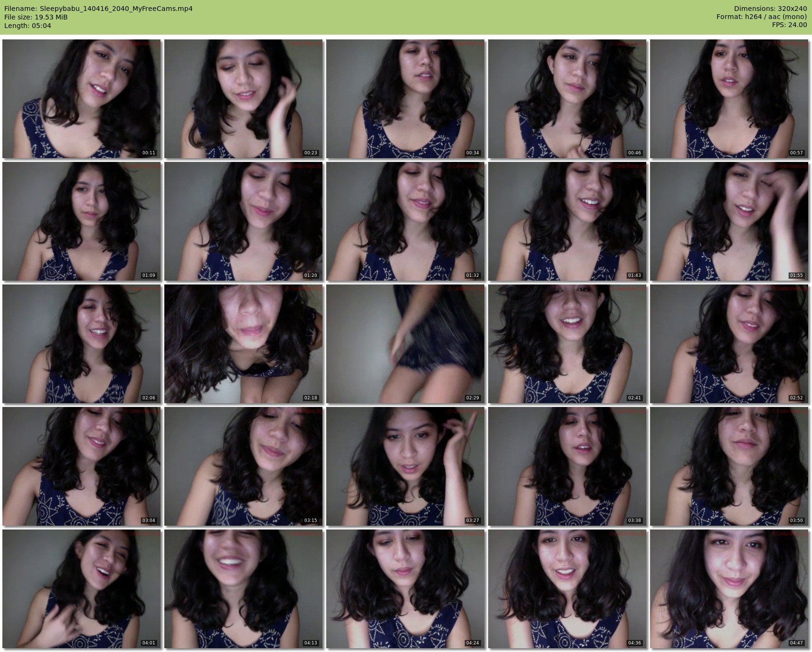Image resolution: width=812 pixels, height=652 pixels.
Task: Open the thumbnail at 00:34
Action: coord(405,99)
